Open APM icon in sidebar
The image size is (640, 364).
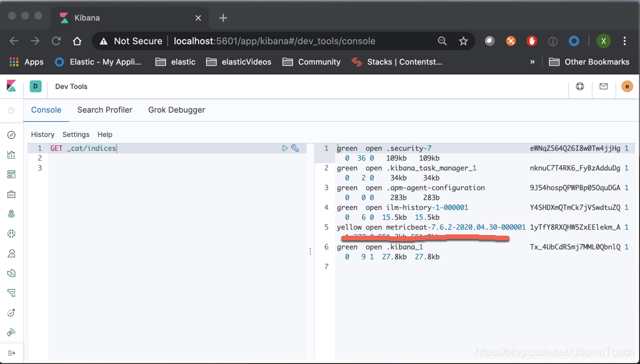coord(11,293)
